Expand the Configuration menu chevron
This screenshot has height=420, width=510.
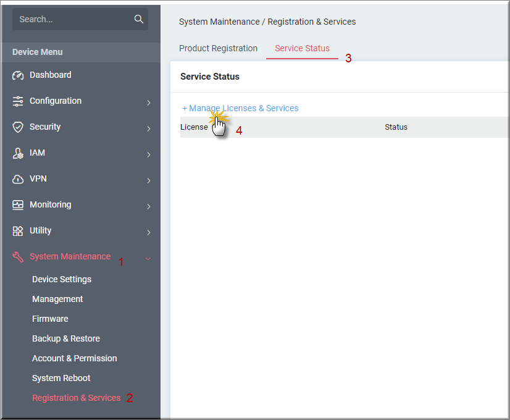point(148,103)
